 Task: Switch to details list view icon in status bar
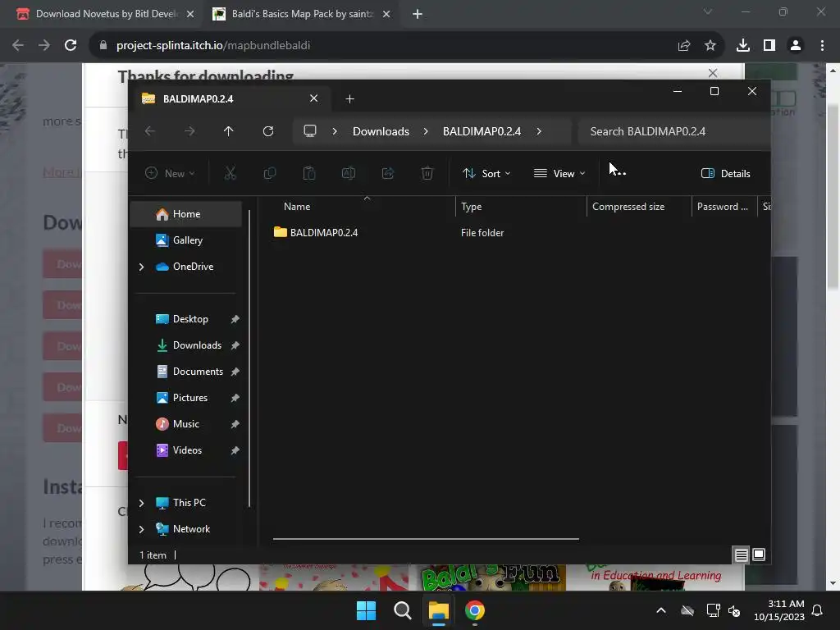tap(741, 555)
